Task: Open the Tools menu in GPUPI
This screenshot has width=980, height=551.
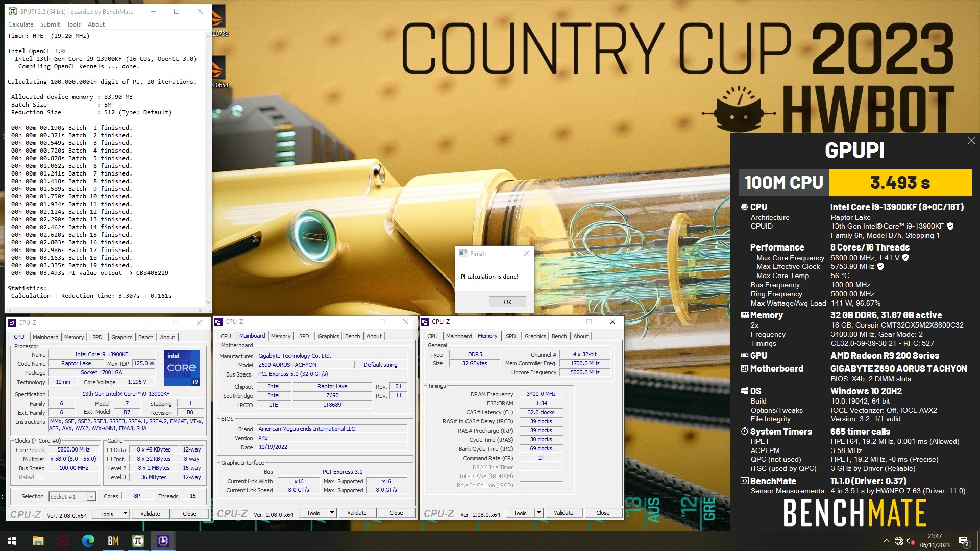Action: [x=73, y=24]
